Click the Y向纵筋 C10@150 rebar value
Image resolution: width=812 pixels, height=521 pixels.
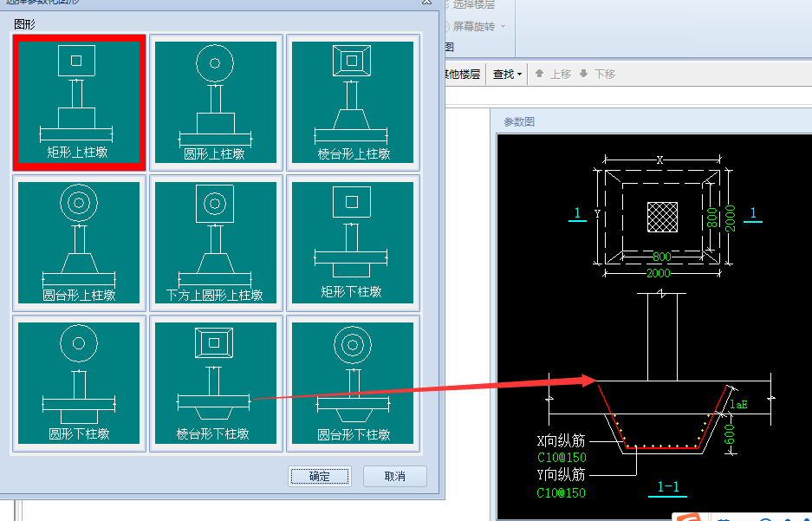561,493
